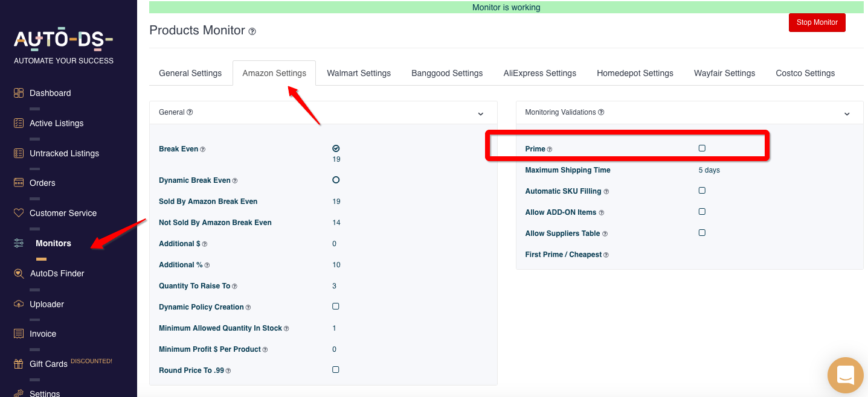868x397 pixels.
Task: Click help icon next to Additional %
Action: (x=207, y=265)
